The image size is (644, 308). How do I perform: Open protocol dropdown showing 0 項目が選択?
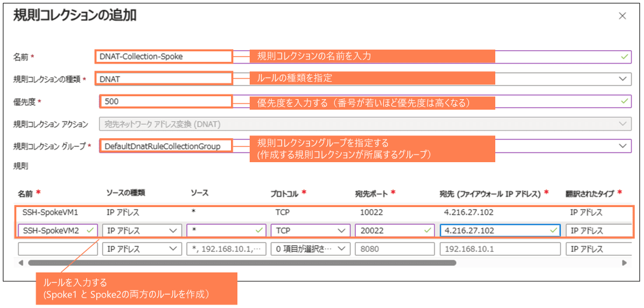click(x=310, y=249)
